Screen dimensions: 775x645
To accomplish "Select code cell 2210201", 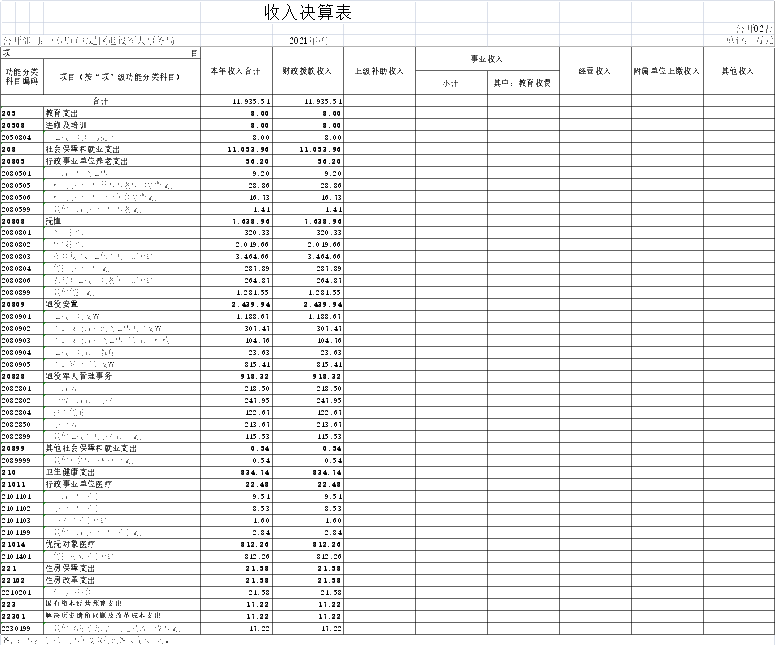I will [x=22, y=592].
